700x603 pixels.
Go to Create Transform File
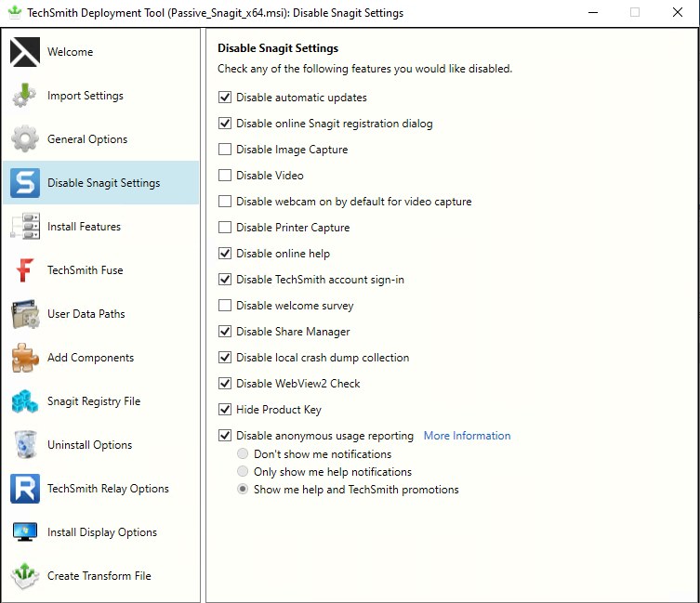(x=99, y=576)
